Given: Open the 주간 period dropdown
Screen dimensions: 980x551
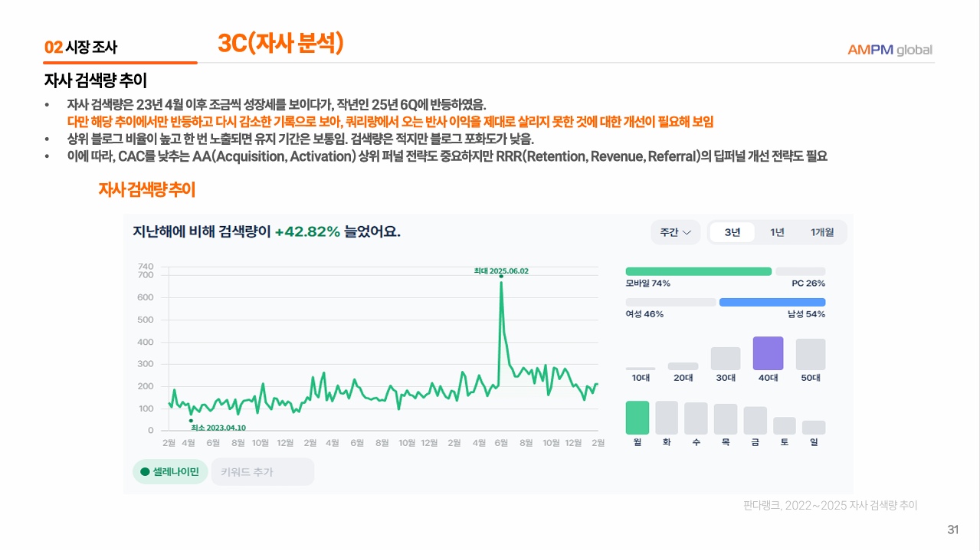Looking at the screenshot, I should pos(675,232).
